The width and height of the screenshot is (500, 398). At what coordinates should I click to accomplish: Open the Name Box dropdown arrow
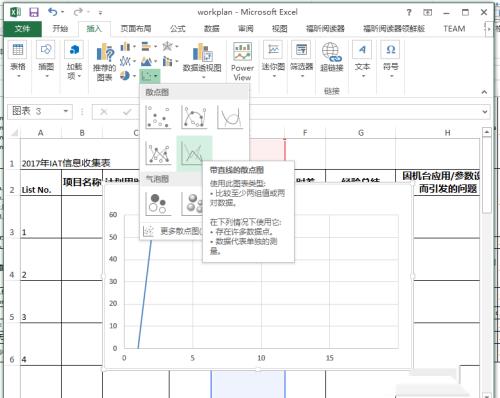[66, 111]
